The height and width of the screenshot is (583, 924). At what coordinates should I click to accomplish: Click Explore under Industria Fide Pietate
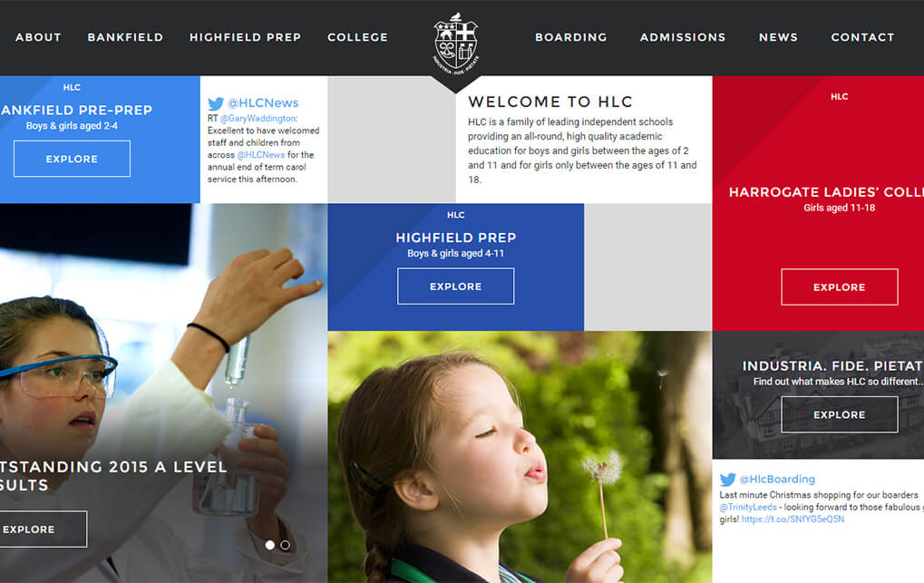pyautogui.click(x=840, y=414)
